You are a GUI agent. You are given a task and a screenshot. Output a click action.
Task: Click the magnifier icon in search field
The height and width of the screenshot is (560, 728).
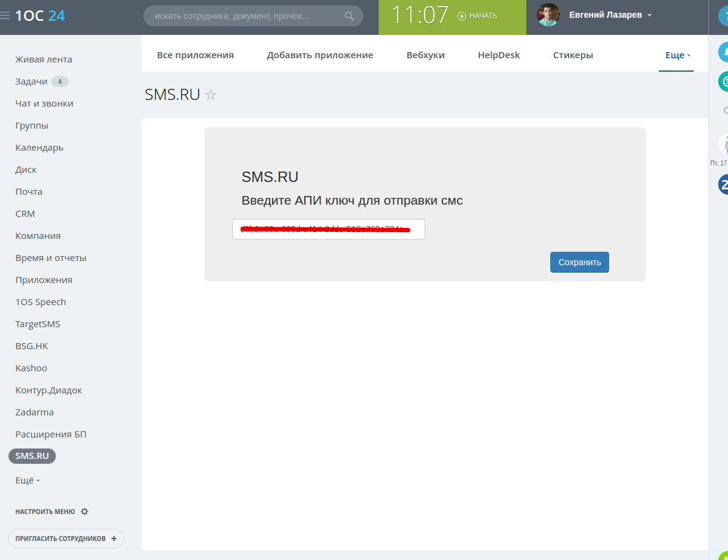[x=349, y=16]
